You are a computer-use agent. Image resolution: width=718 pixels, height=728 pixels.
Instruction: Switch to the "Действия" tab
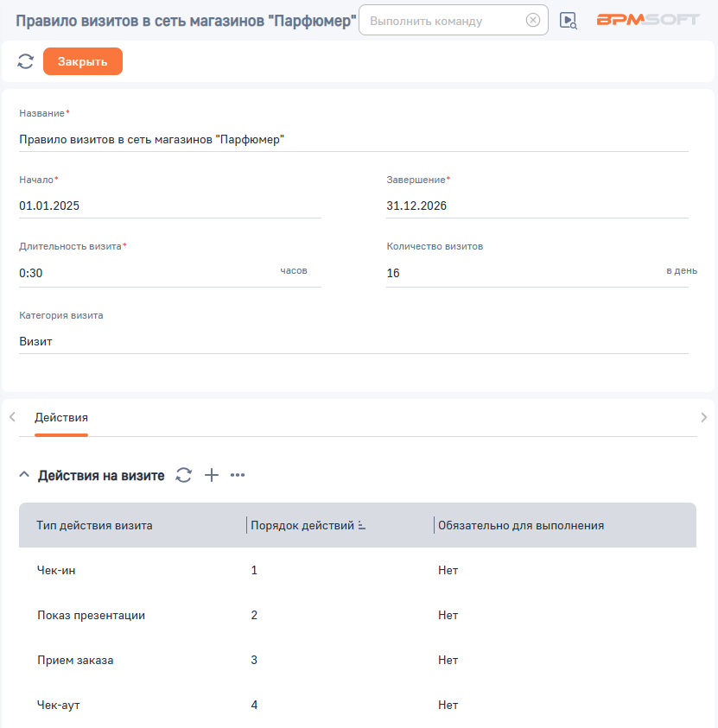coord(61,418)
